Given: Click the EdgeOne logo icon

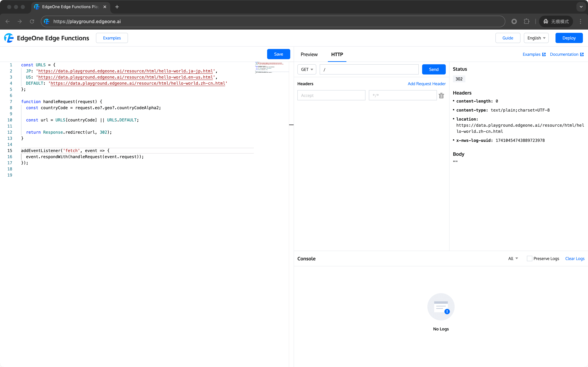Looking at the screenshot, I should [x=9, y=38].
